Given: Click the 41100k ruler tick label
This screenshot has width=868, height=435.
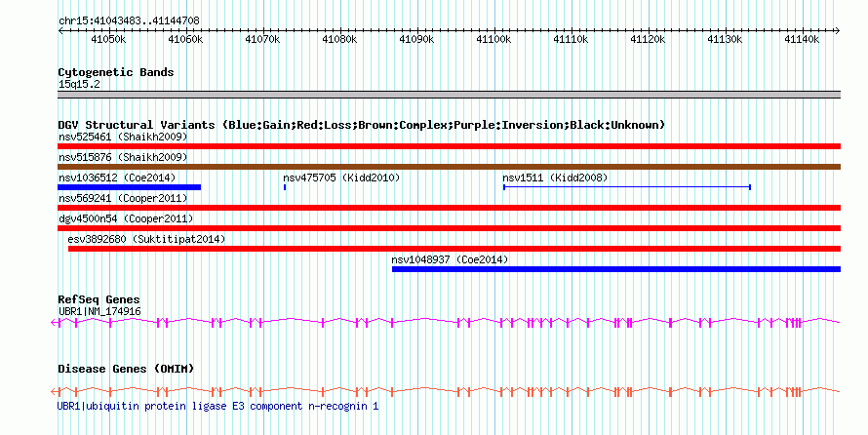Looking at the screenshot, I should tap(493, 40).
